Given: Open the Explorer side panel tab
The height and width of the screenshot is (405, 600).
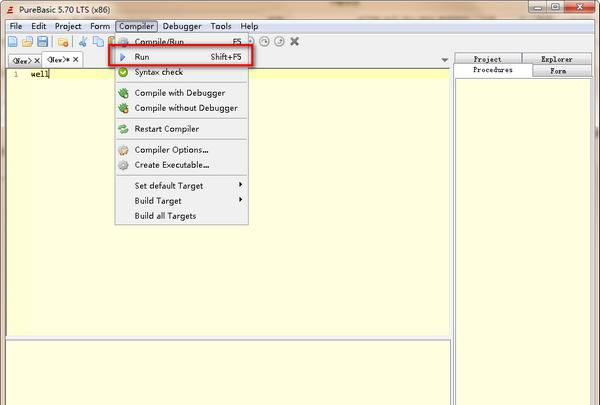Looking at the screenshot, I should click(x=557, y=59).
